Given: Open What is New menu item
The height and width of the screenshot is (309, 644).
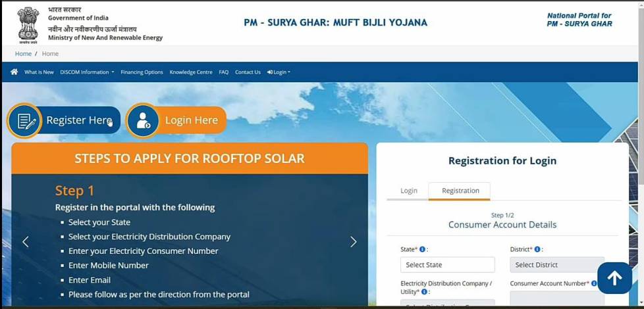Looking at the screenshot, I should (39, 72).
